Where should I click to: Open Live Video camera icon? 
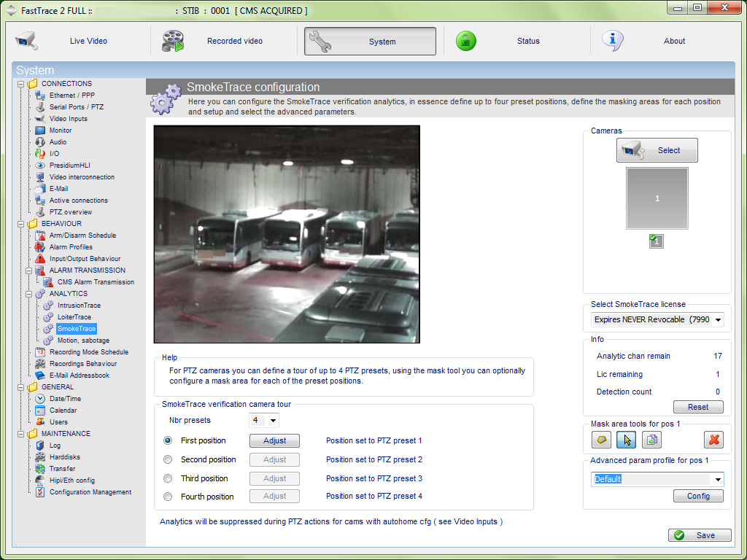coord(26,41)
